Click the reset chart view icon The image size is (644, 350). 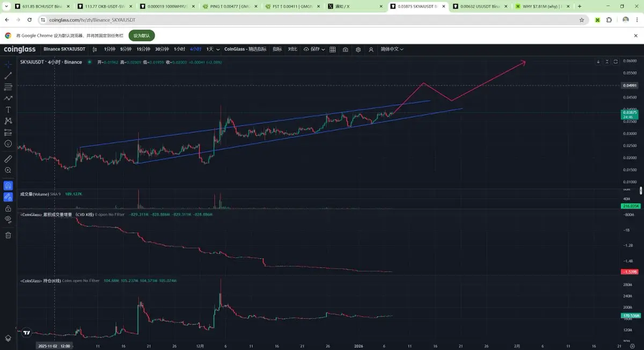(x=616, y=62)
